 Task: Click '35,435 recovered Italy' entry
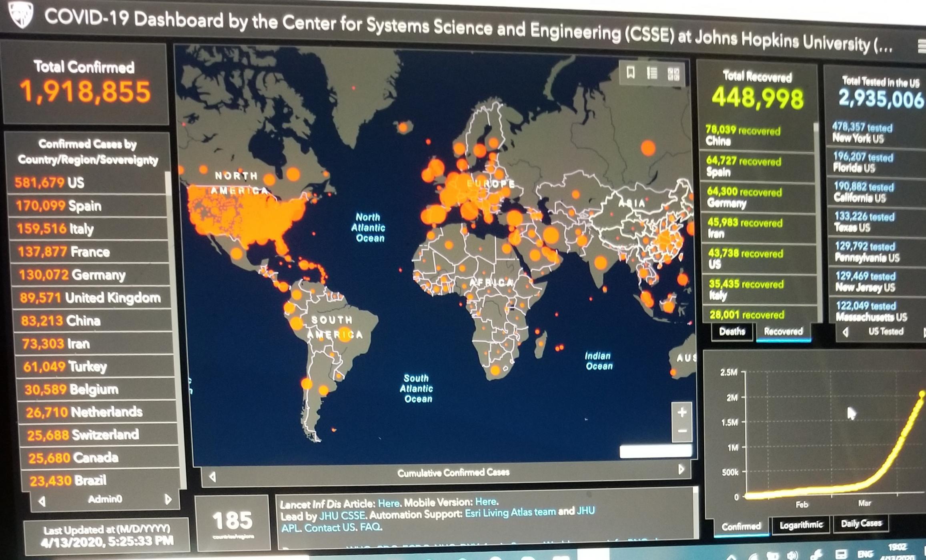tap(761, 289)
